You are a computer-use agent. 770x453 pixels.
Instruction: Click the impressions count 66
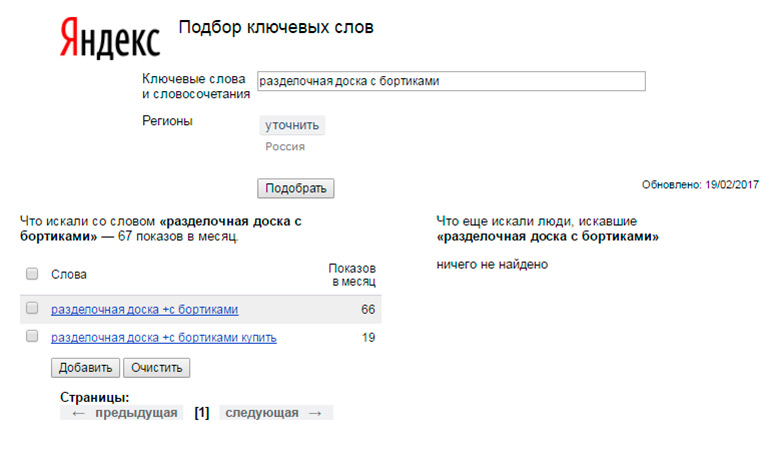(367, 310)
